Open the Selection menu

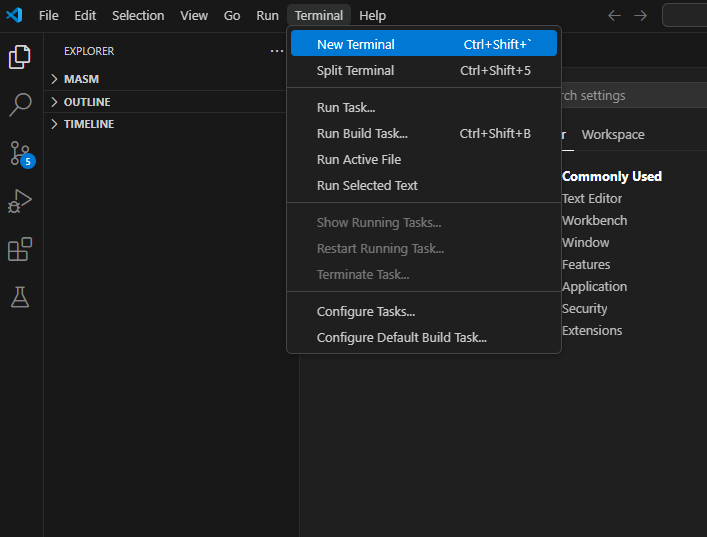tap(138, 16)
